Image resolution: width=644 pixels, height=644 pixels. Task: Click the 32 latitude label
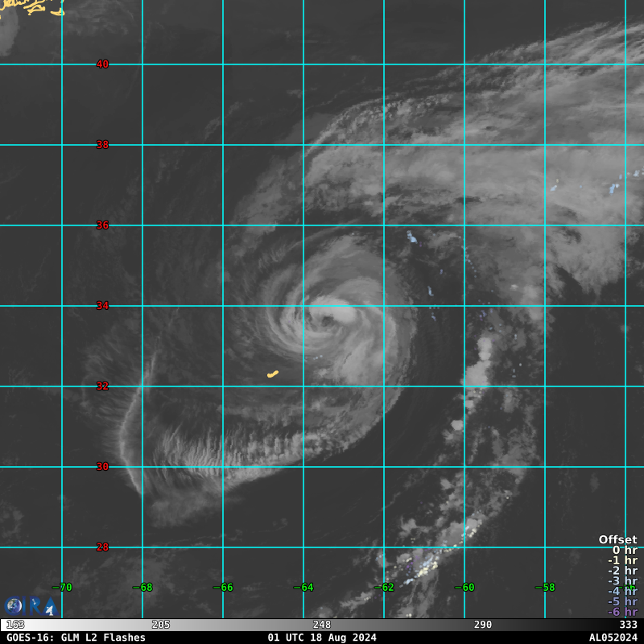[102, 386]
